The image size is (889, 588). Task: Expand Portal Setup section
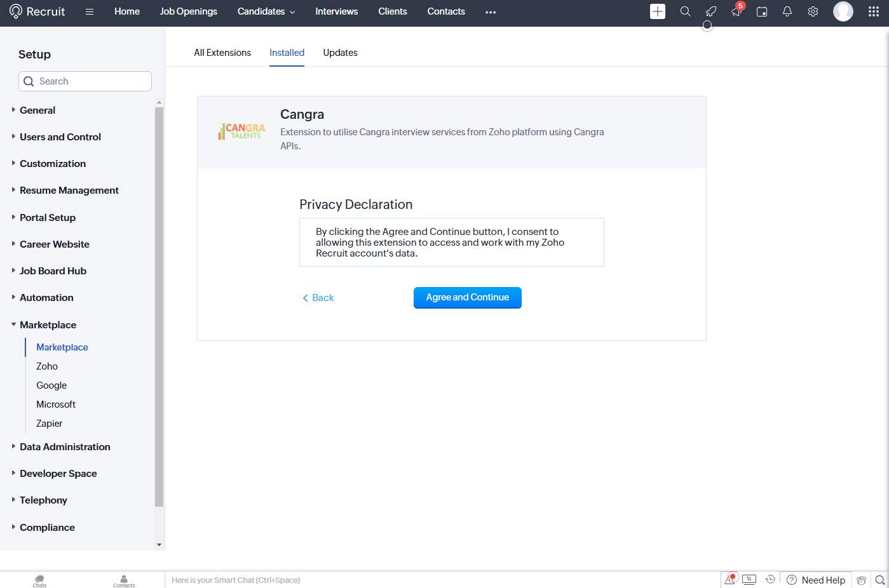(48, 217)
